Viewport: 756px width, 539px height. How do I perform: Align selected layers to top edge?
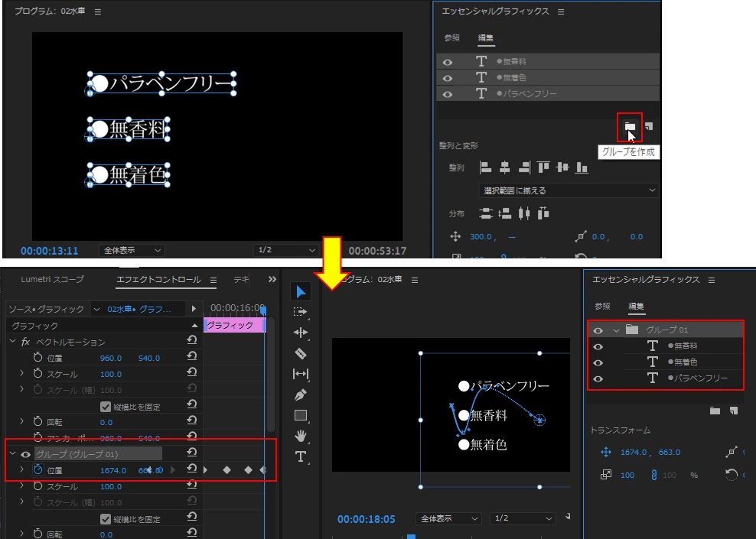543,167
